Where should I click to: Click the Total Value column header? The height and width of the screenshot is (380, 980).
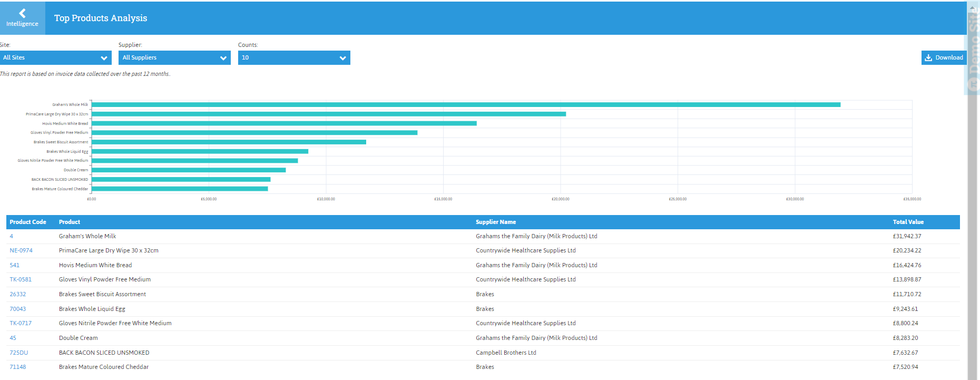[908, 222]
